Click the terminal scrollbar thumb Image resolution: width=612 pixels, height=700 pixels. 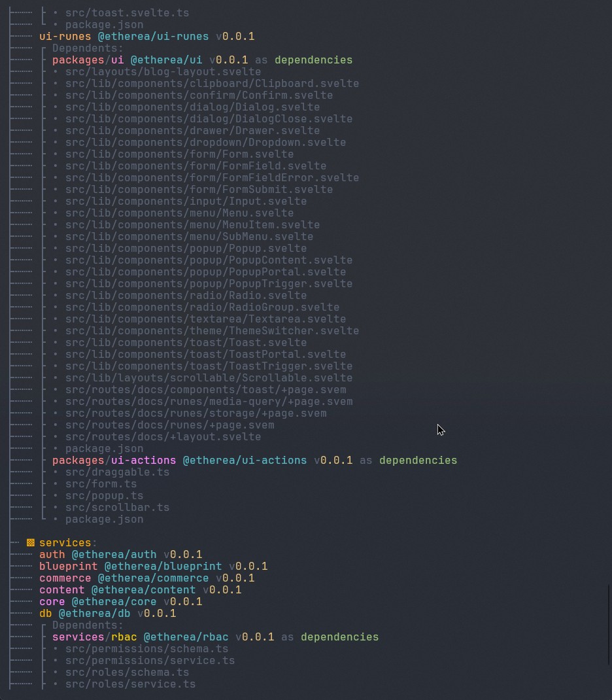click(x=610, y=624)
